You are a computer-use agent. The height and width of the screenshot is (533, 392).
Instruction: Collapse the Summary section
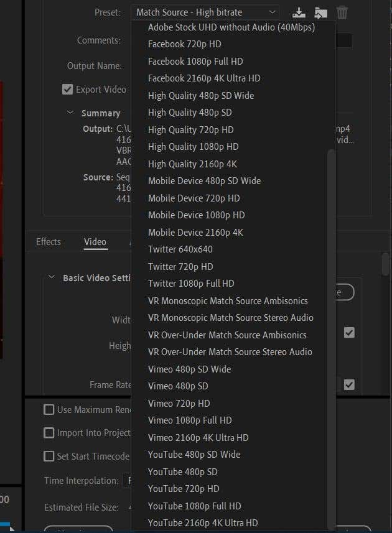(x=70, y=113)
